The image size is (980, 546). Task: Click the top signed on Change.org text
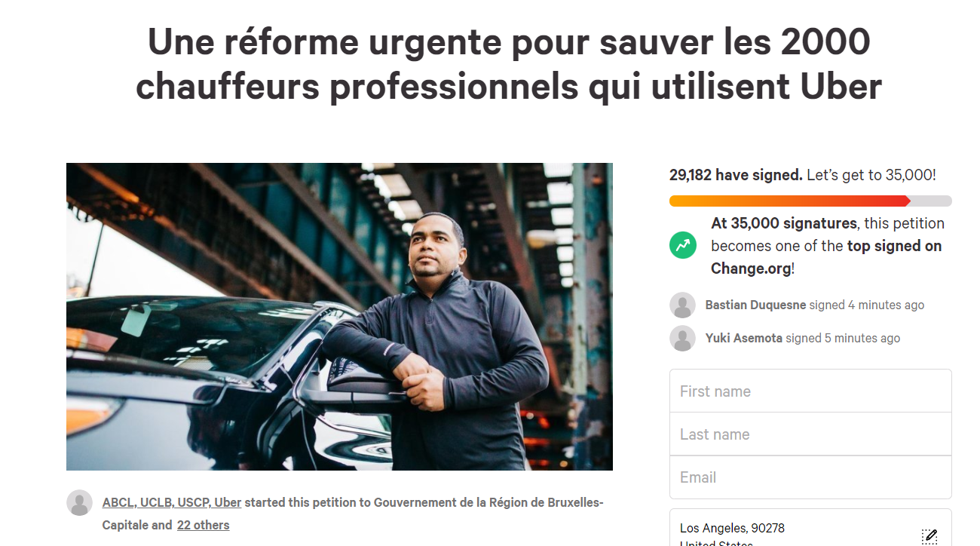point(826,257)
